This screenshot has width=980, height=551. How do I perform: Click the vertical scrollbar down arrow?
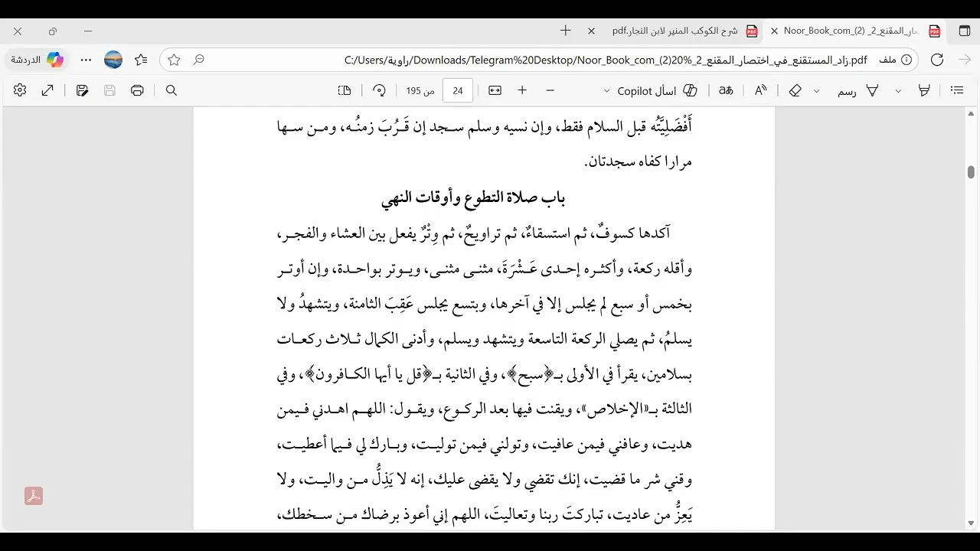click(971, 523)
